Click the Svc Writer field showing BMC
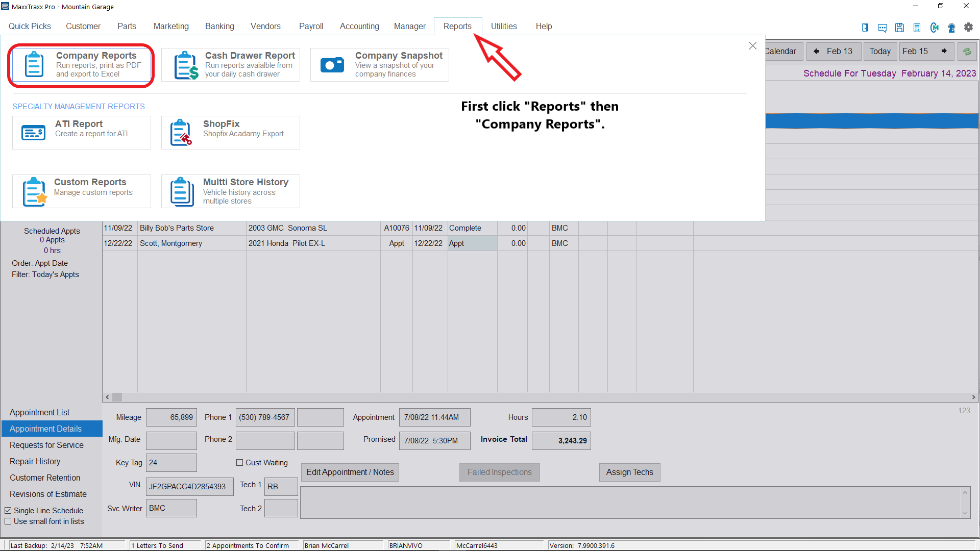980x551 pixels. pos(171,508)
